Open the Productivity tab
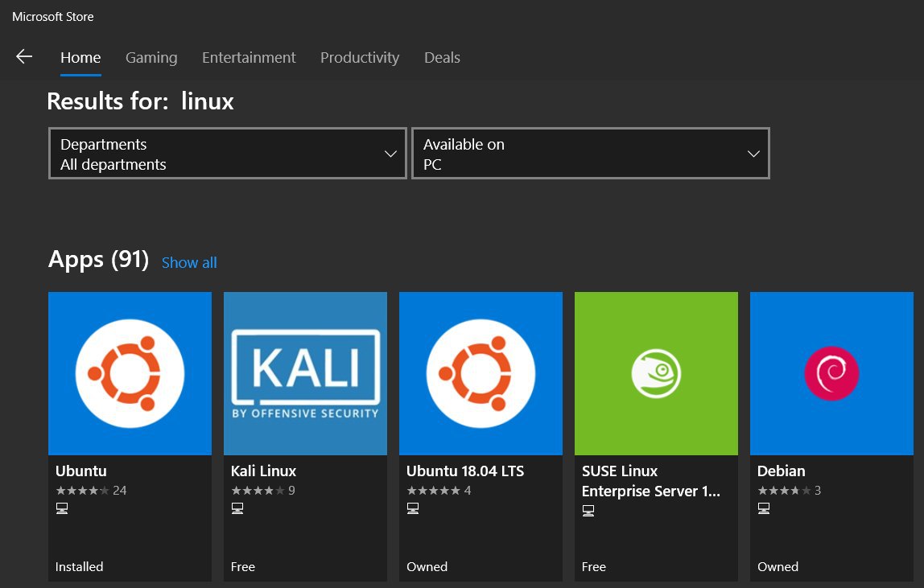This screenshot has width=924, height=588. click(x=360, y=58)
